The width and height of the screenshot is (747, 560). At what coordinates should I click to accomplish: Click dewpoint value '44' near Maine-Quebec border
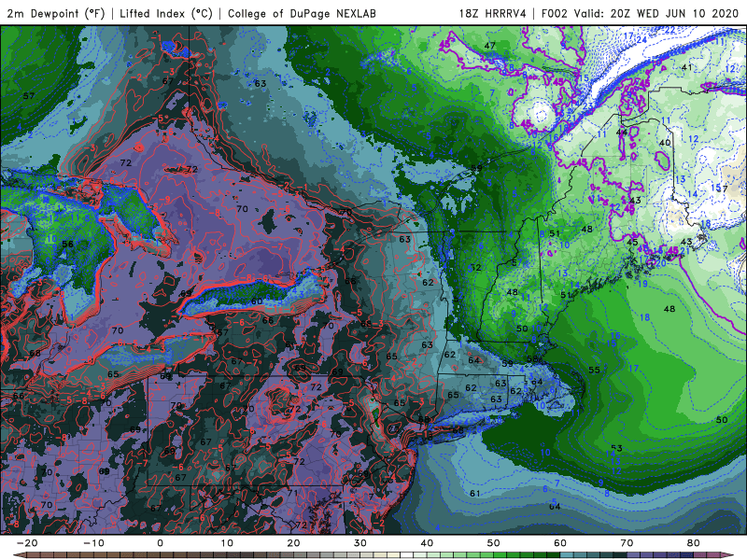(622, 133)
